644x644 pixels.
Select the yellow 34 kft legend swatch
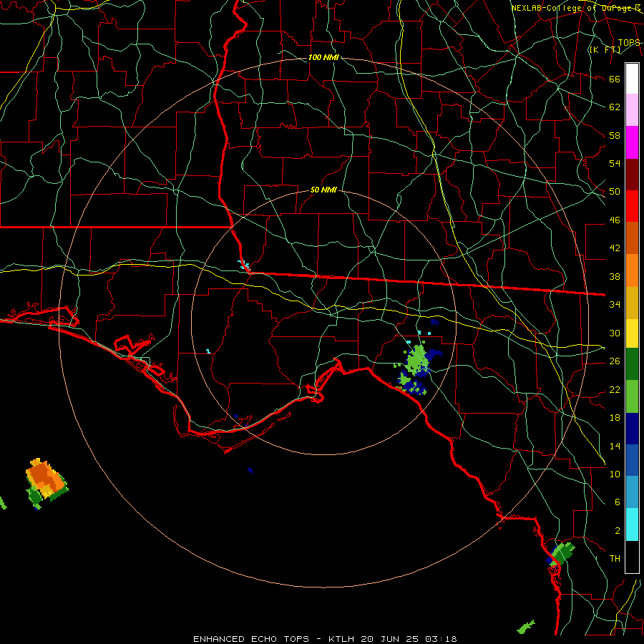[x=632, y=333]
